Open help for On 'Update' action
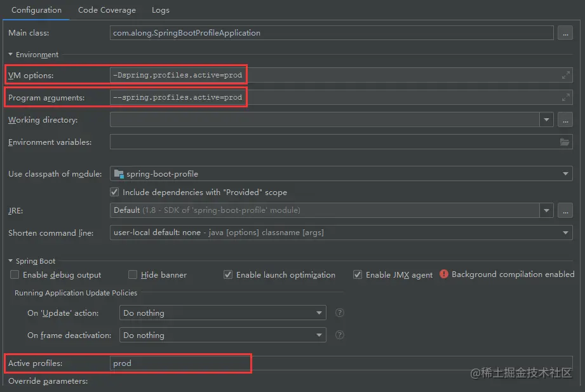Viewport: 585px width, 392px height. pos(340,313)
